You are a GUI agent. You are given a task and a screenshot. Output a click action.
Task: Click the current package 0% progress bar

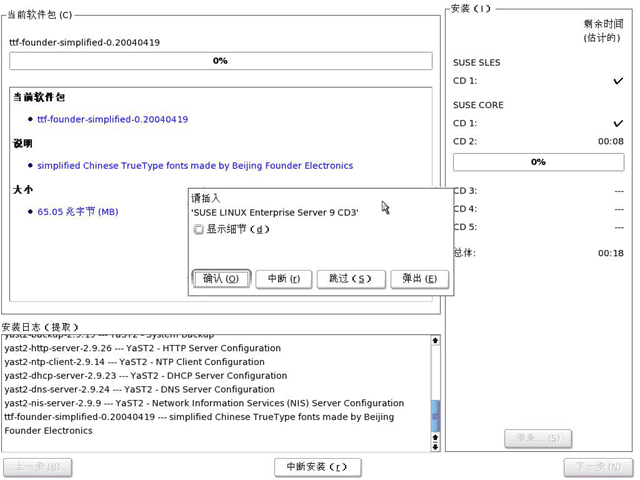pyautogui.click(x=220, y=61)
